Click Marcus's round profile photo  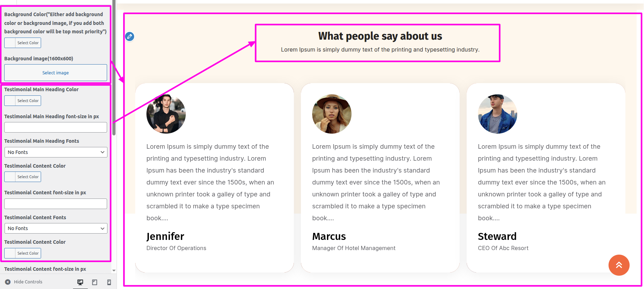331,114
